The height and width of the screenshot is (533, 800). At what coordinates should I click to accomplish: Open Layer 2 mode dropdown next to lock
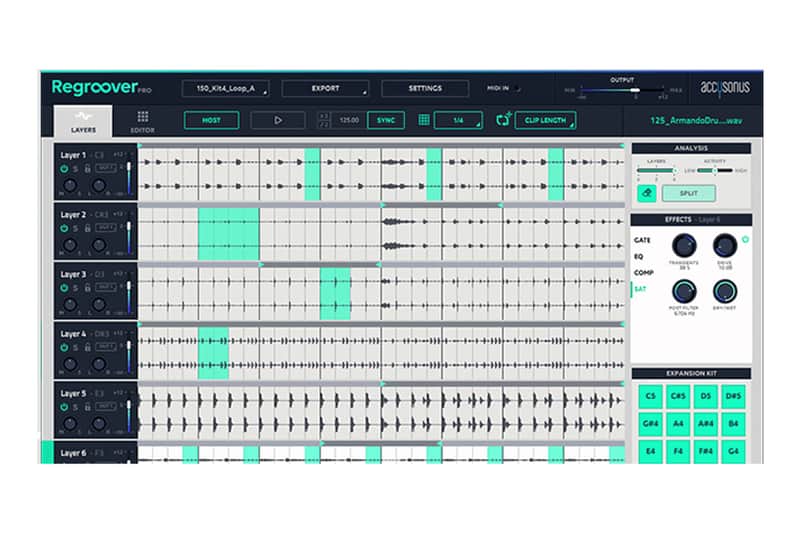[106, 227]
